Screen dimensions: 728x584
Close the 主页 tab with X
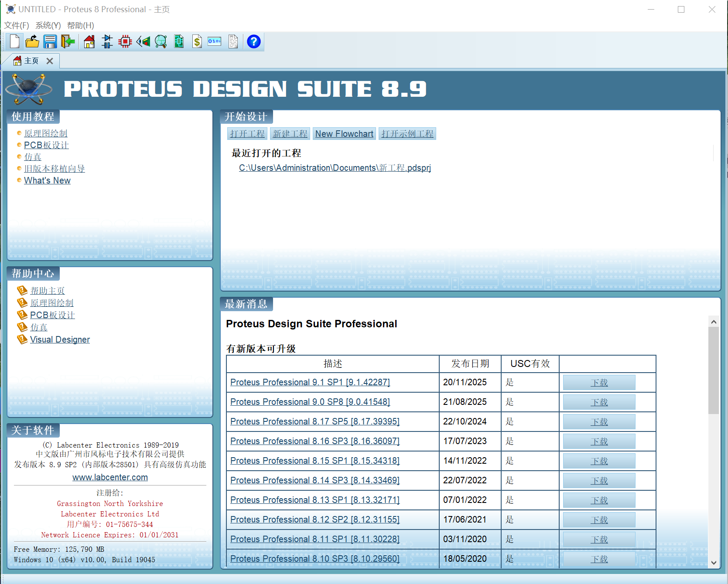[50, 61]
